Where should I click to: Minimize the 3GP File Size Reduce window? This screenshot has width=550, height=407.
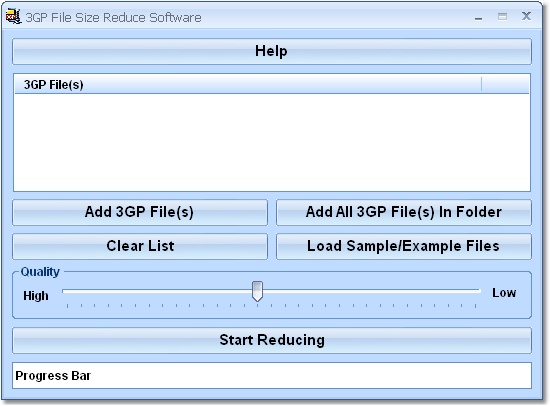478,17
